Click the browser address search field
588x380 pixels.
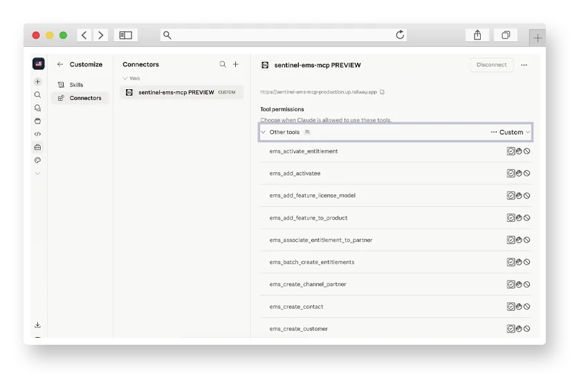coord(284,35)
